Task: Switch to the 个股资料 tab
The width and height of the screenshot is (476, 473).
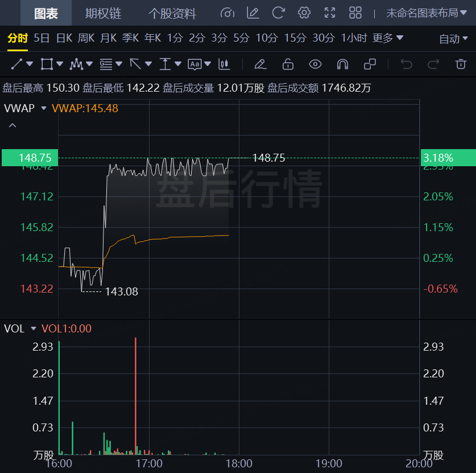Action: coord(172,13)
